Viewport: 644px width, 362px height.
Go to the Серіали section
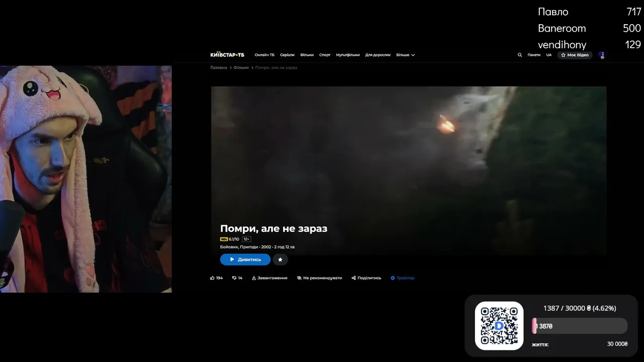click(x=287, y=55)
